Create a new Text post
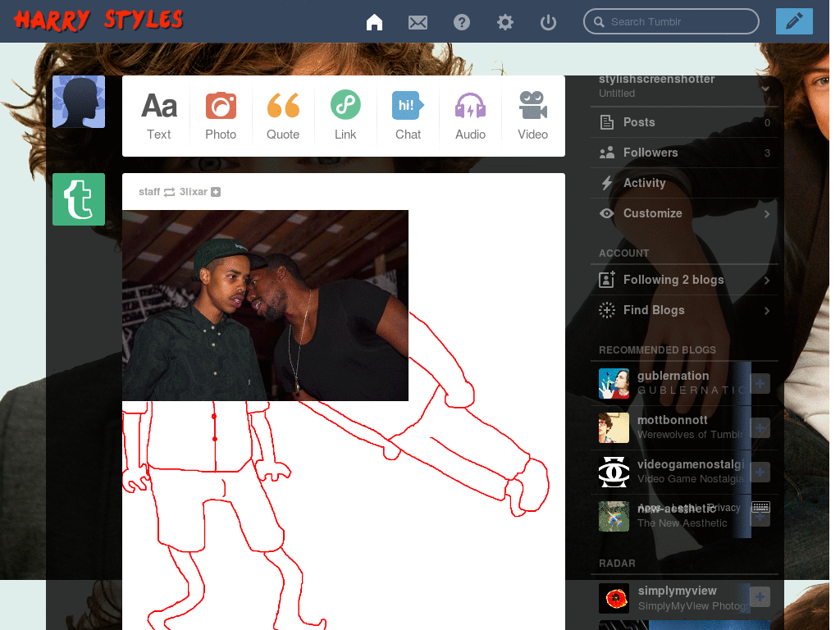The image size is (840, 630). coord(158,116)
